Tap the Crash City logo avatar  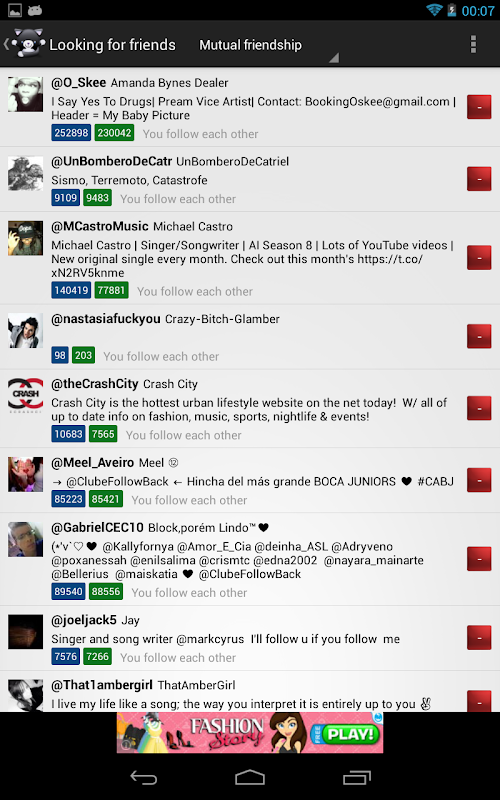point(26,395)
